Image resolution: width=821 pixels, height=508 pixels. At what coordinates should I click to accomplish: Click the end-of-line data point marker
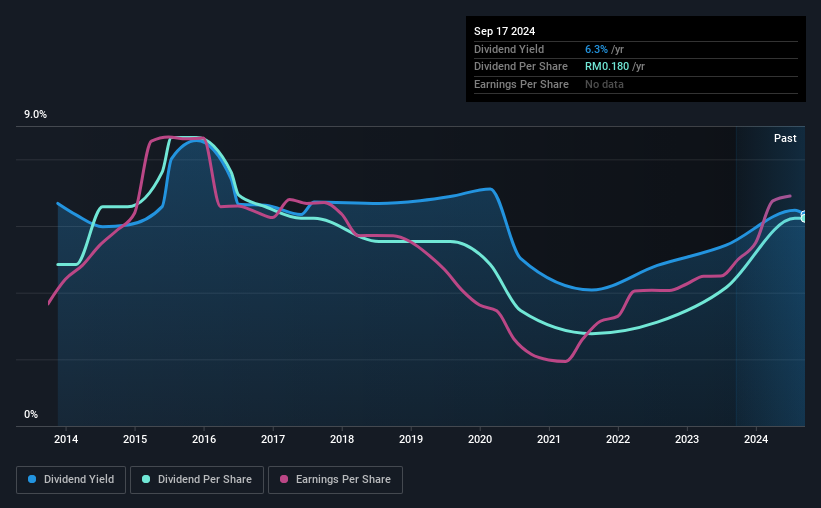[x=803, y=216]
